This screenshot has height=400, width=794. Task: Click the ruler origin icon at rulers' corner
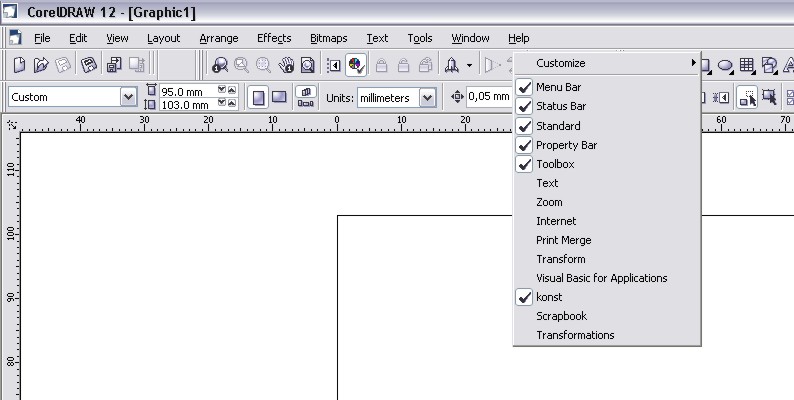pos(11,124)
